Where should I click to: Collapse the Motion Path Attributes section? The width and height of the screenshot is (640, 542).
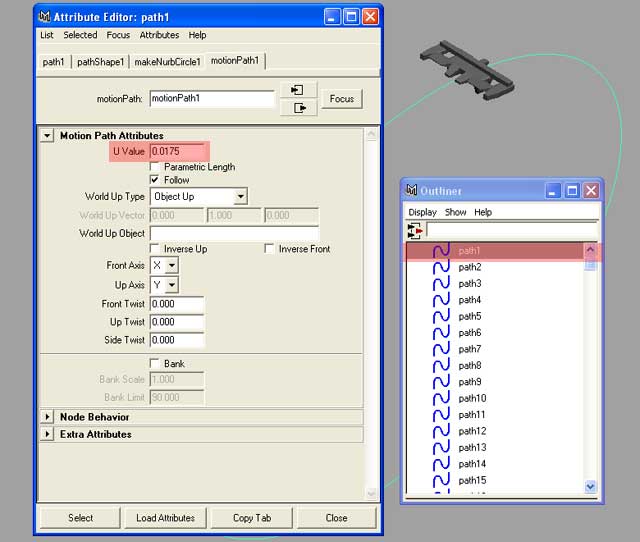(x=47, y=135)
